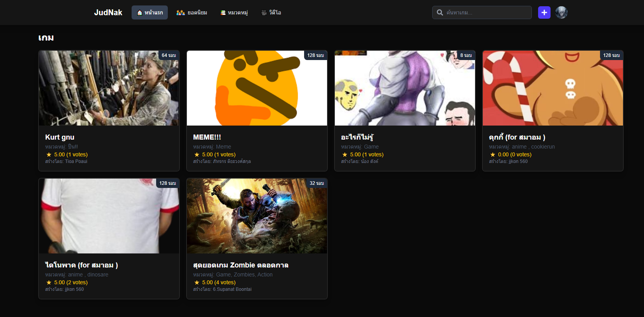Click the star icon on MEME!!! card
Viewport: 644px width, 317px height.
[197, 155]
